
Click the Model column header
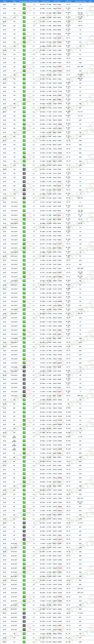point(14,1)
